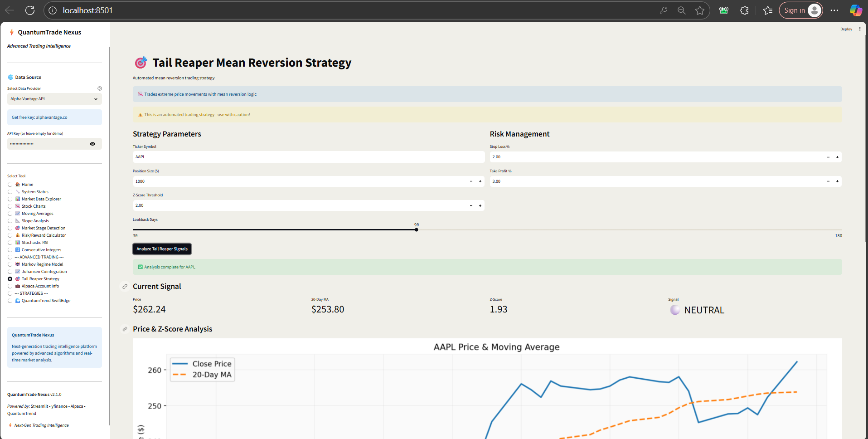Open browser extensions puzzle icon

point(744,10)
